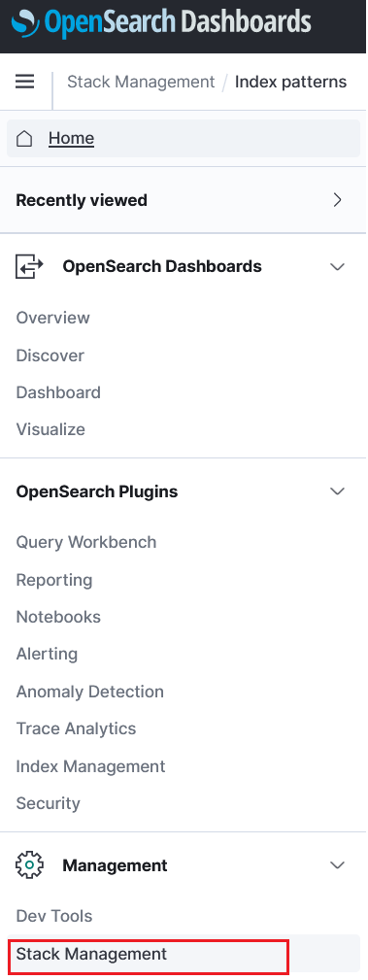
Task: Select Visualize in the navigation
Action: 50,429
